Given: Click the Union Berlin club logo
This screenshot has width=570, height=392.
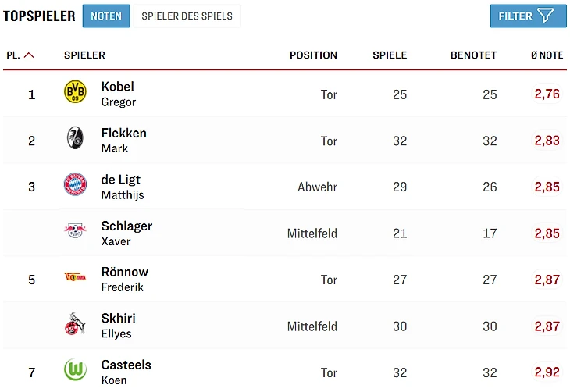Looking at the screenshot, I should point(75,278).
